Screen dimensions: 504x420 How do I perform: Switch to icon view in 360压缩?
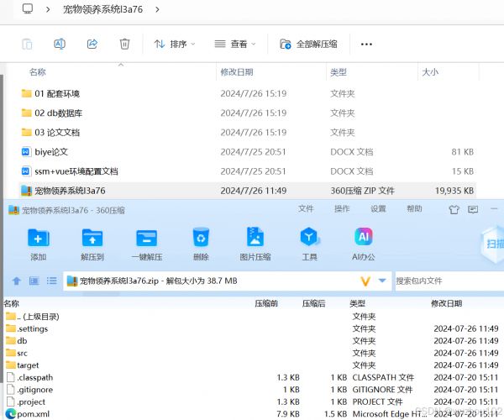(34, 281)
